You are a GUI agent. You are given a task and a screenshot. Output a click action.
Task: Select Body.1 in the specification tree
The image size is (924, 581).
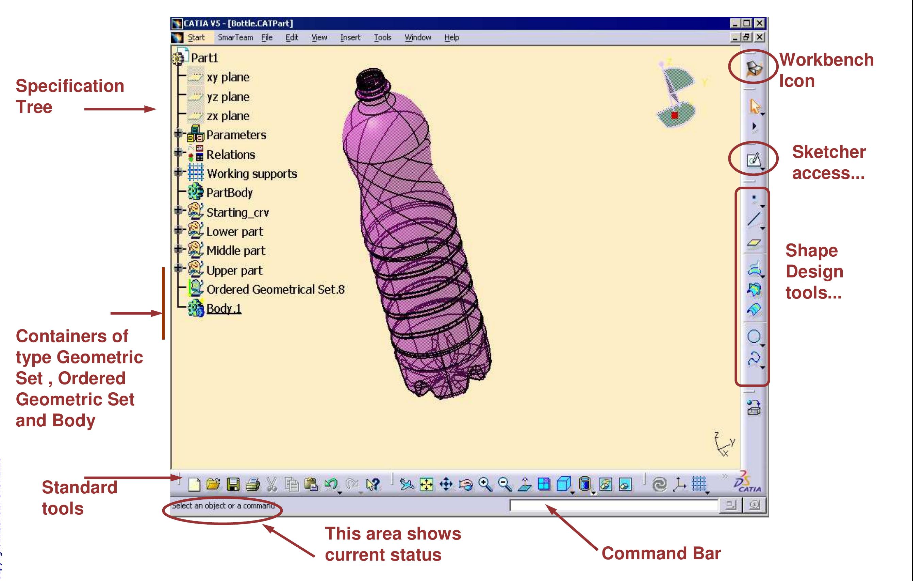pyautogui.click(x=224, y=308)
